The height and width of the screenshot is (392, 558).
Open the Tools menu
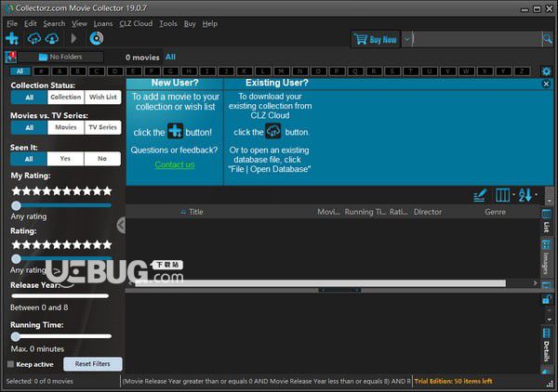pos(168,24)
